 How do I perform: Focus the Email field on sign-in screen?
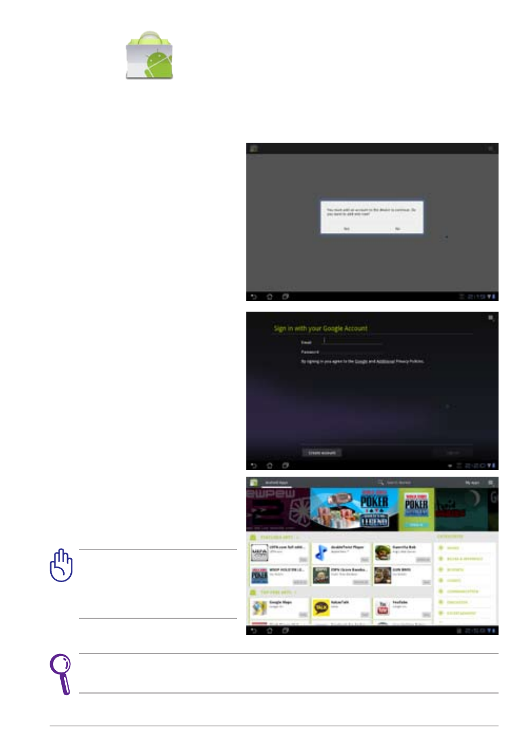352,342
